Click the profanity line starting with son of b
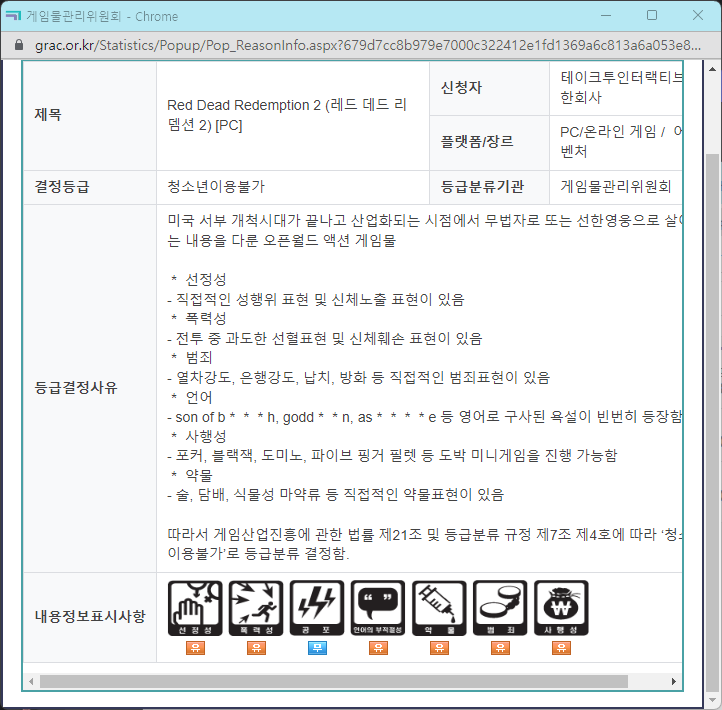This screenshot has height=710, width=722. coord(425,417)
